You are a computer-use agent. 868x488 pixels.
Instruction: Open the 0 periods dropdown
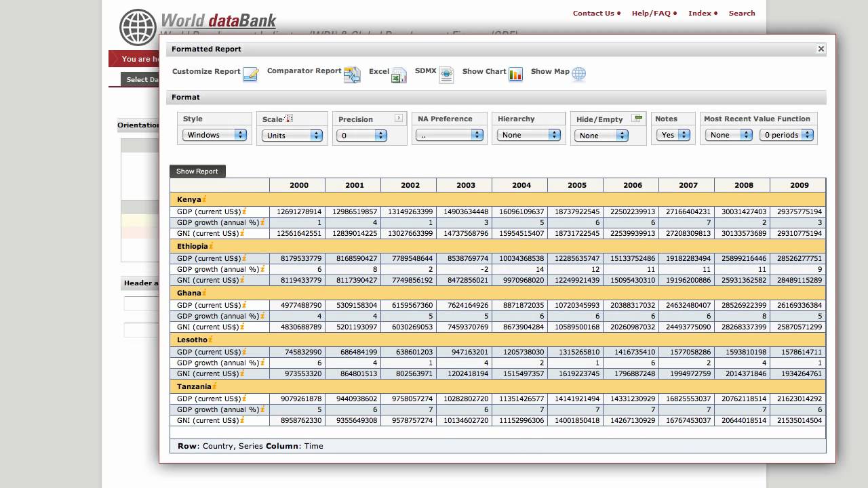coord(787,135)
